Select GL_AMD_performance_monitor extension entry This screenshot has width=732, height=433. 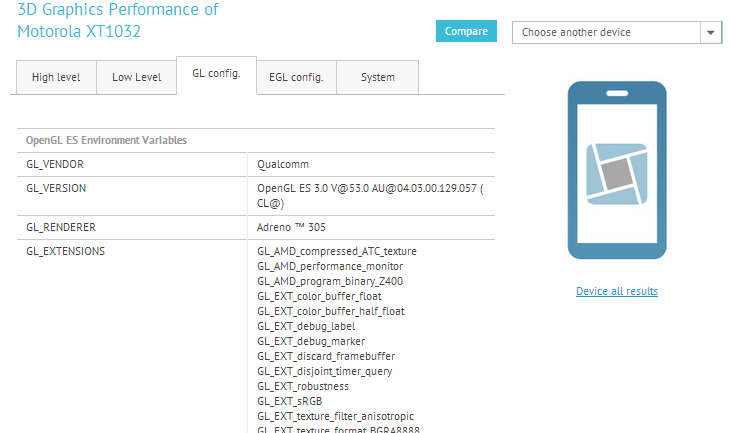pos(330,266)
